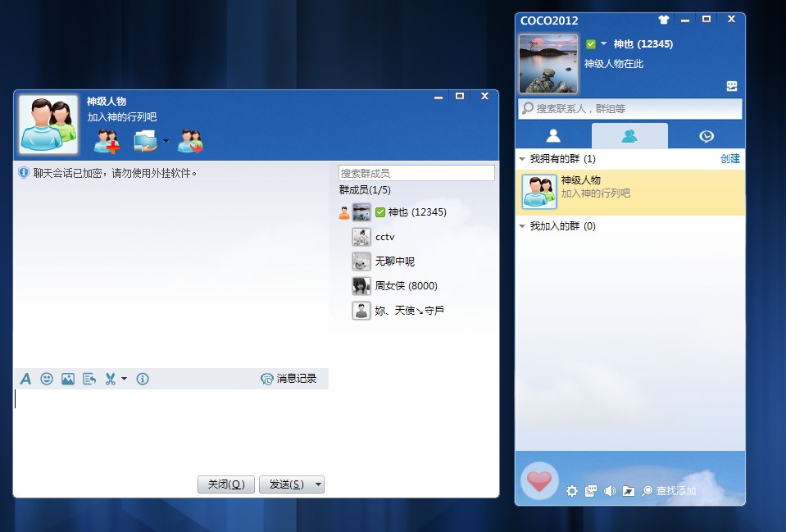The height and width of the screenshot is (532, 786).
Task: Switch to the recent conversations tab
Action: [706, 136]
